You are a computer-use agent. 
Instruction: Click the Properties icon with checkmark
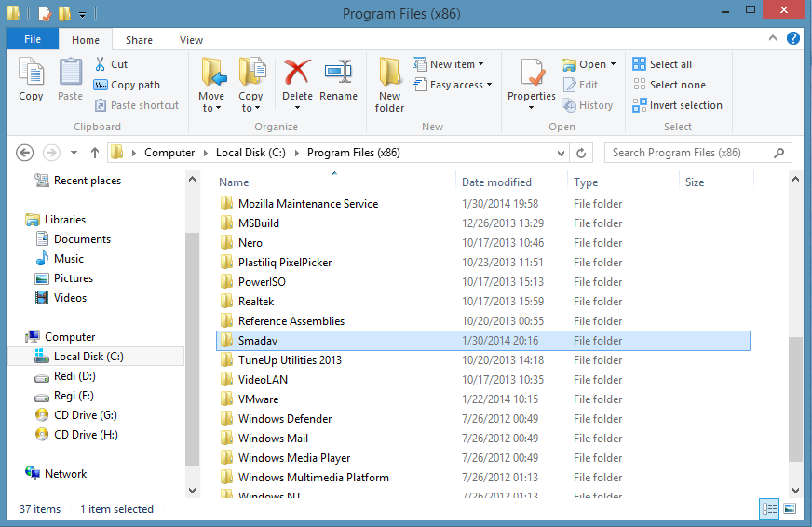[532, 72]
